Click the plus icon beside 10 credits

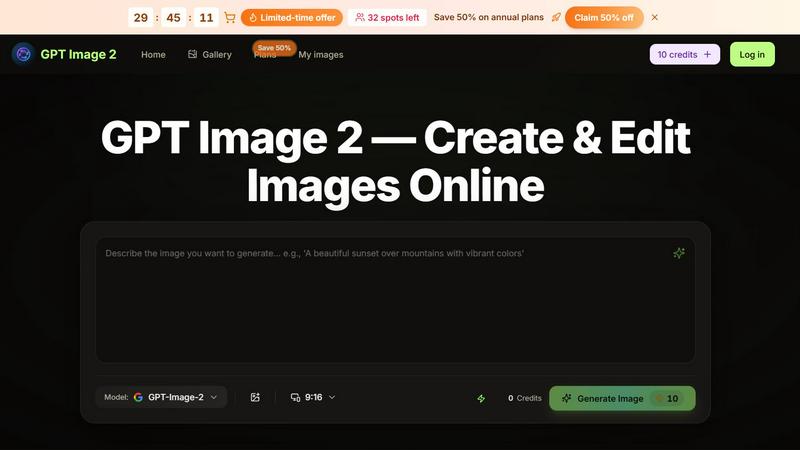tap(707, 54)
